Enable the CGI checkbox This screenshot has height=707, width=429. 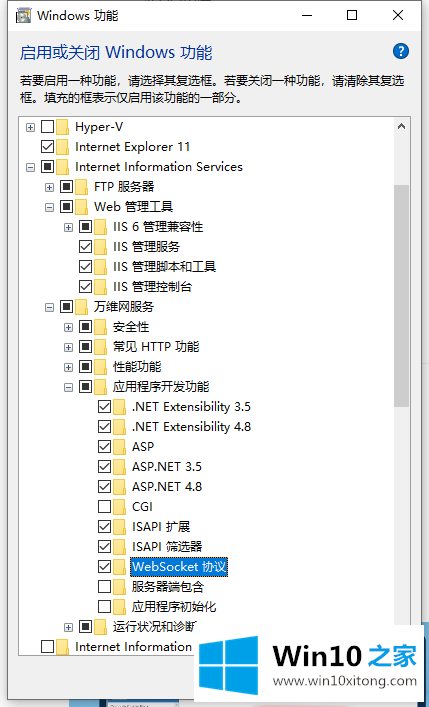[104, 506]
